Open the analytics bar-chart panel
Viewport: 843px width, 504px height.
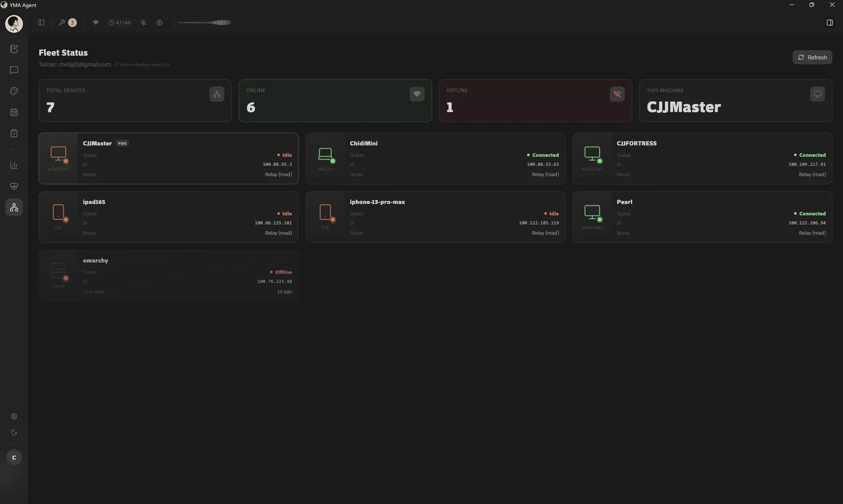point(14,165)
